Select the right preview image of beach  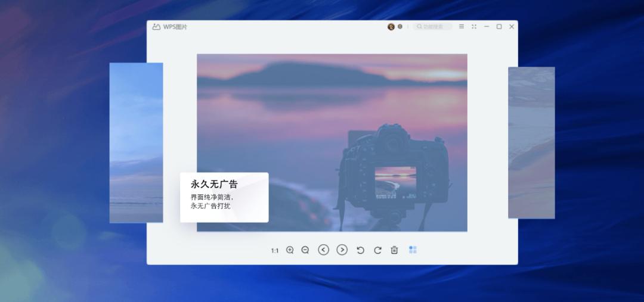coord(531,143)
